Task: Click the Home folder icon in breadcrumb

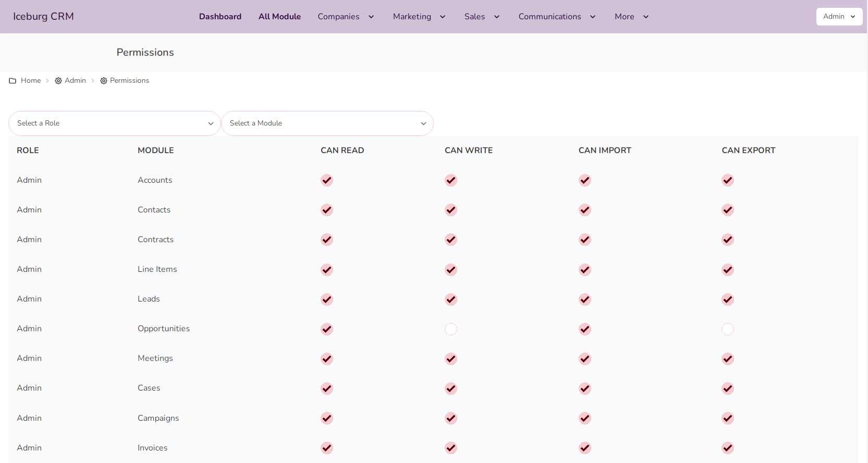Action: pyautogui.click(x=13, y=81)
